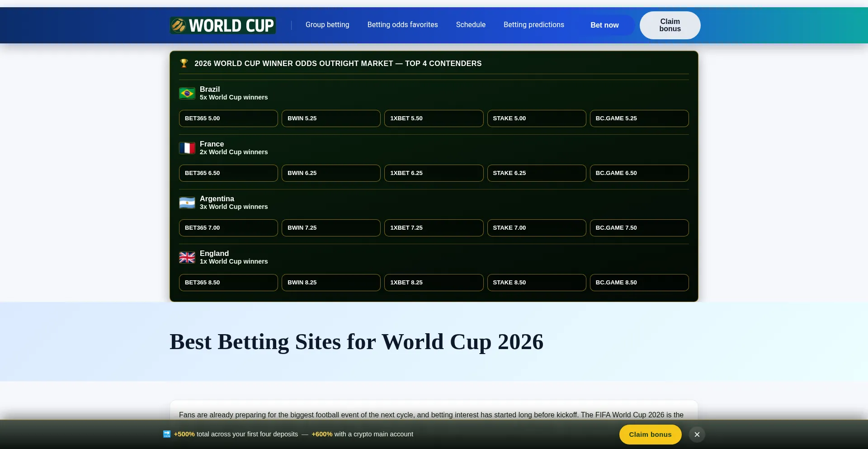Click '5x World Cup winners' text
Screen dimensions: 868x449
pyautogui.click(x=234, y=97)
